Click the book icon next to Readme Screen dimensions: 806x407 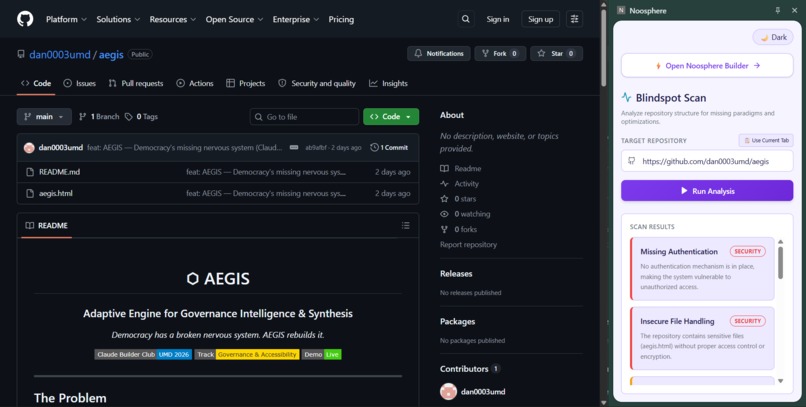(x=445, y=169)
